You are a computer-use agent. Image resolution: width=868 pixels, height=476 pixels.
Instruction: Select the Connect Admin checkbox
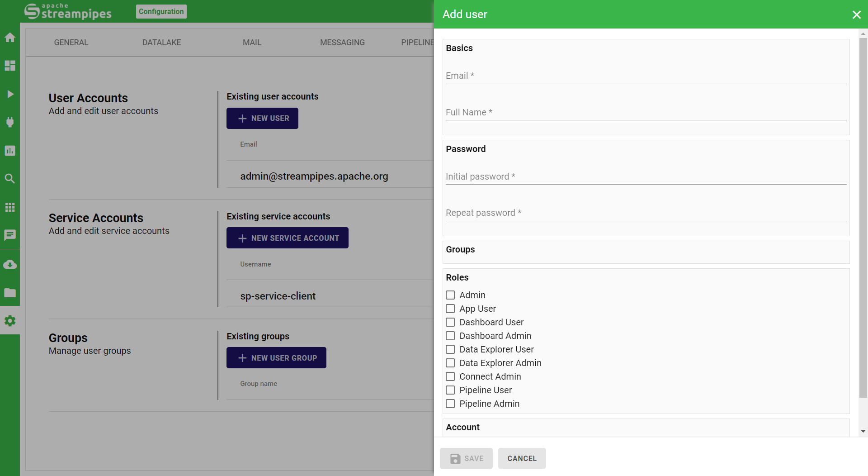450,376
